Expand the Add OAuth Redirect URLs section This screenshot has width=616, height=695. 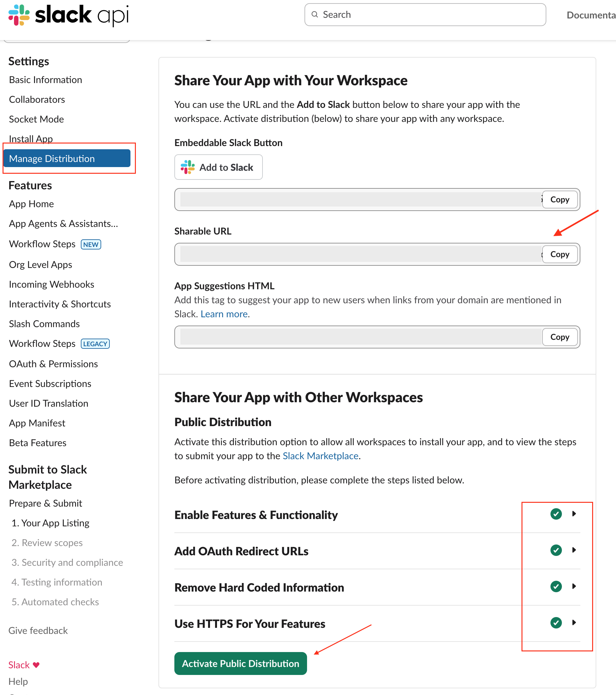[574, 550]
